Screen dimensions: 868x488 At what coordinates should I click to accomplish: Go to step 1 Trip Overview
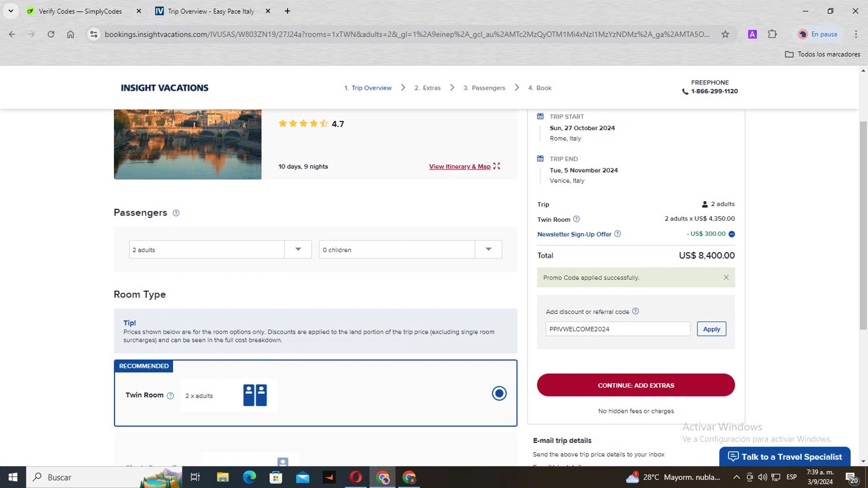(368, 88)
